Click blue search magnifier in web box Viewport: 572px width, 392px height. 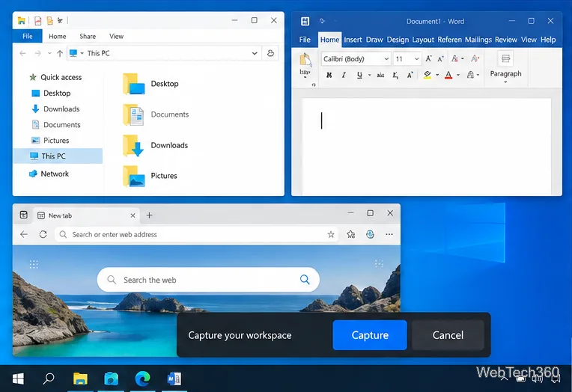pos(305,280)
